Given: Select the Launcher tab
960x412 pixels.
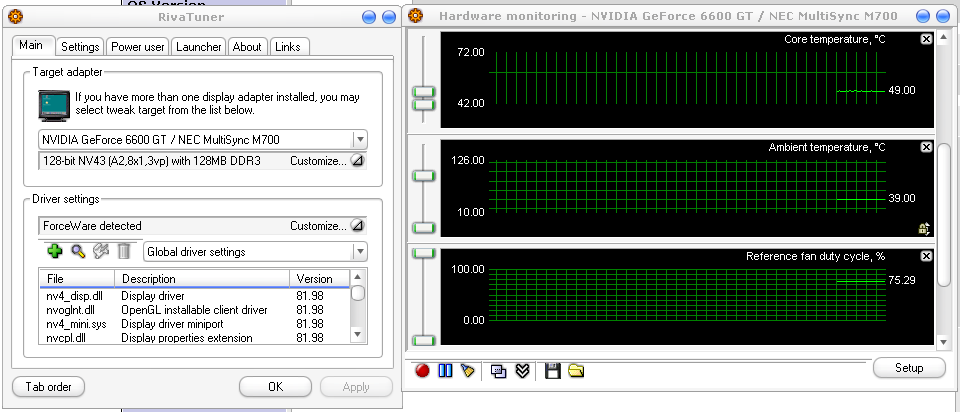Looking at the screenshot, I should [199, 47].
